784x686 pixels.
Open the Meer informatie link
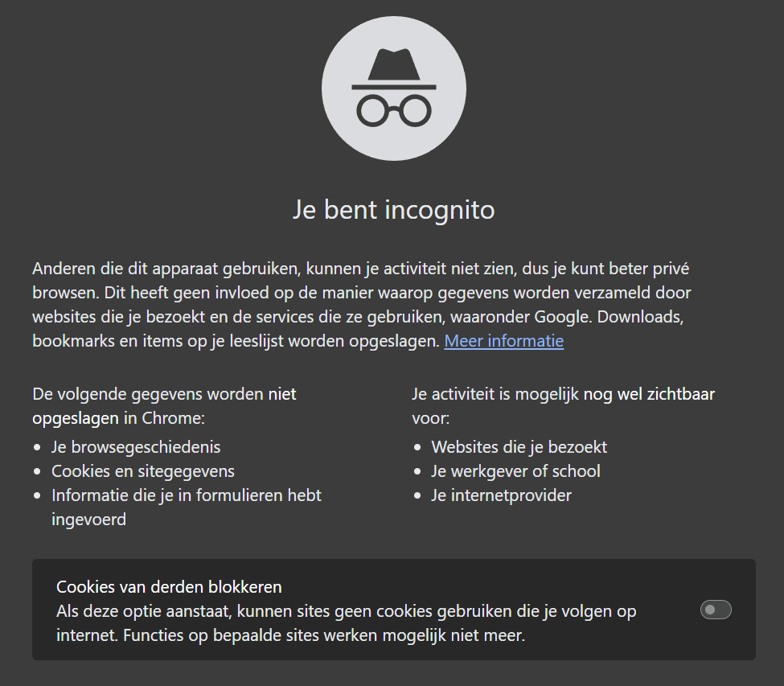click(503, 341)
